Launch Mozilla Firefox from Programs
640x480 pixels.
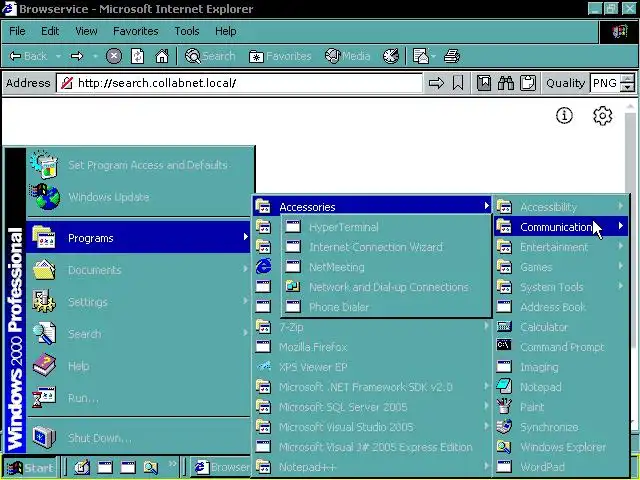coord(372,347)
